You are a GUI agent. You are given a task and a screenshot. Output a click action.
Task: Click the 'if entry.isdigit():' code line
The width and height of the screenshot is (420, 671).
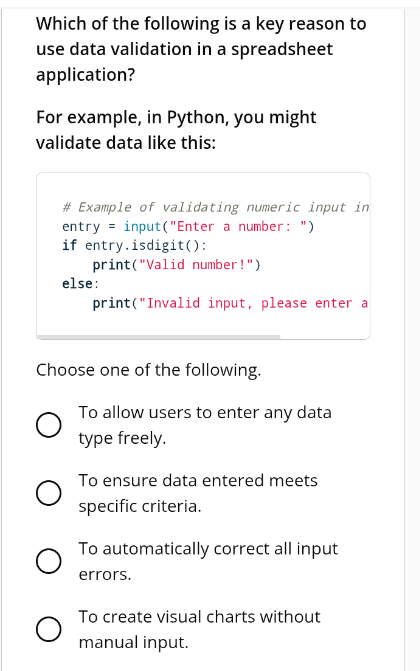click(134, 246)
